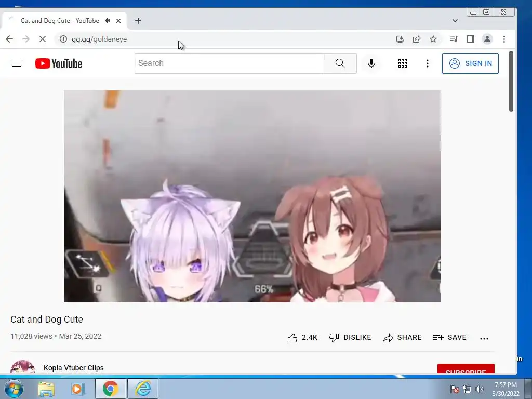Click the video title Cat and Dog Cute
Image resolution: width=532 pixels, height=399 pixels.
click(47, 320)
